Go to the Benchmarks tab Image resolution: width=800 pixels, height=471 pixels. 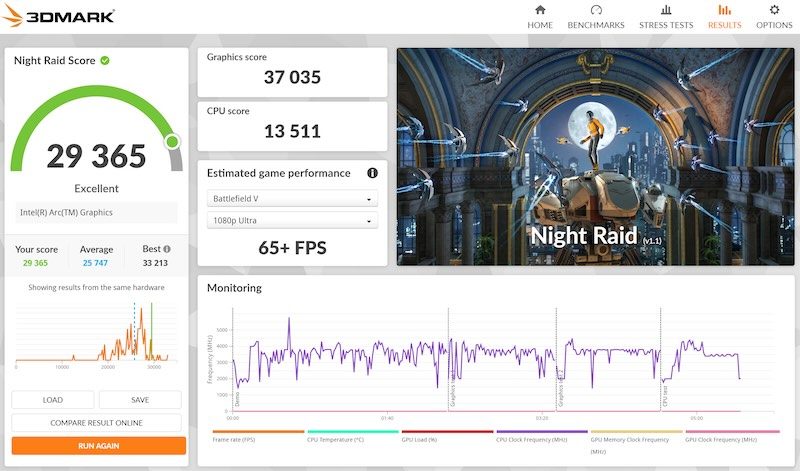(596, 17)
